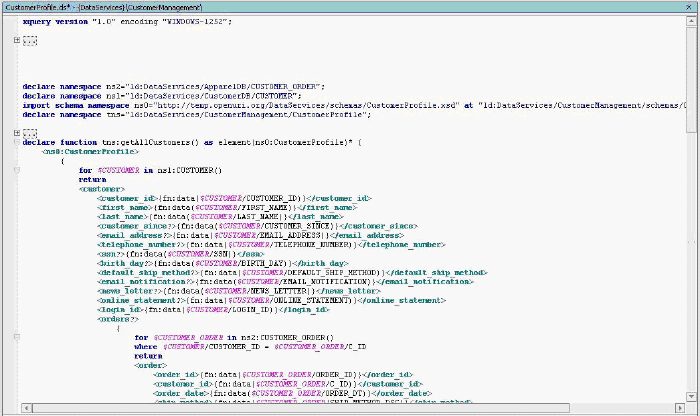Viewport: 700px width, 416px height.
Task: Click the last_name element line
Action: tap(220, 217)
